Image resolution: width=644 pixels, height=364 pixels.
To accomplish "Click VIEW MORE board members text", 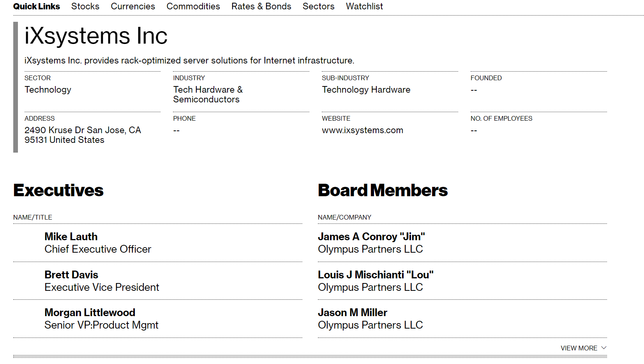I will pos(579,348).
